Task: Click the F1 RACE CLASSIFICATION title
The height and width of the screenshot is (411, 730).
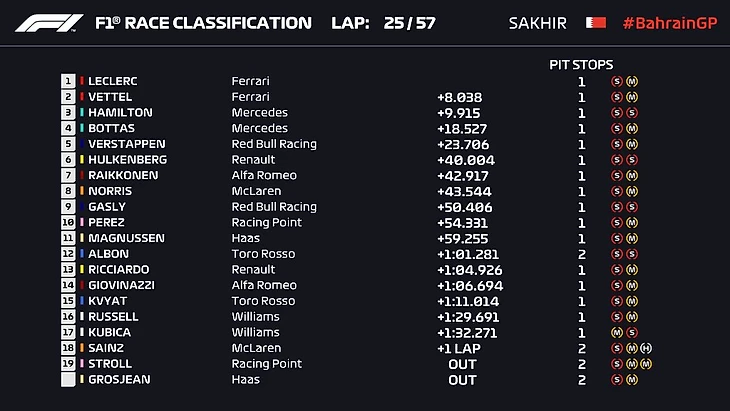Action: [203, 22]
